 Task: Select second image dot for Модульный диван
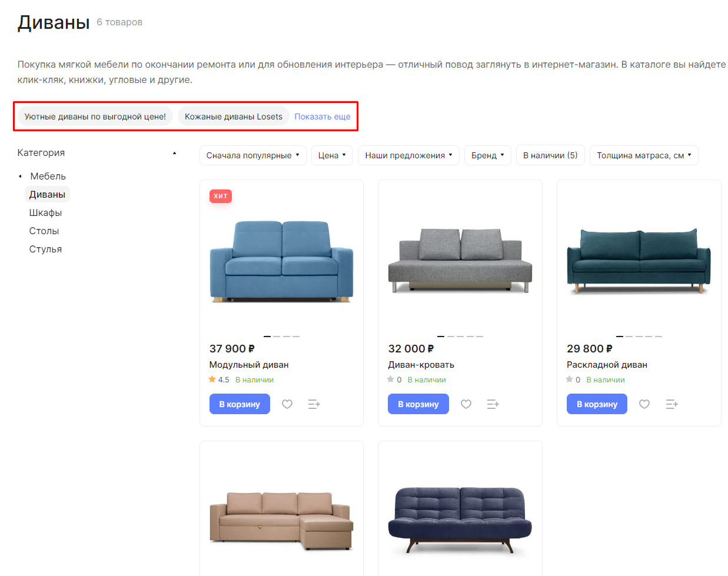pos(277,337)
